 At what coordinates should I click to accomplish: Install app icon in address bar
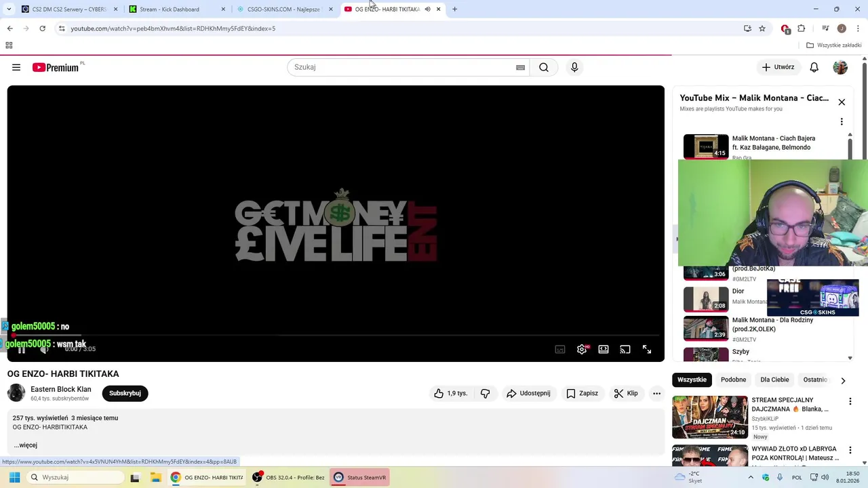click(747, 28)
